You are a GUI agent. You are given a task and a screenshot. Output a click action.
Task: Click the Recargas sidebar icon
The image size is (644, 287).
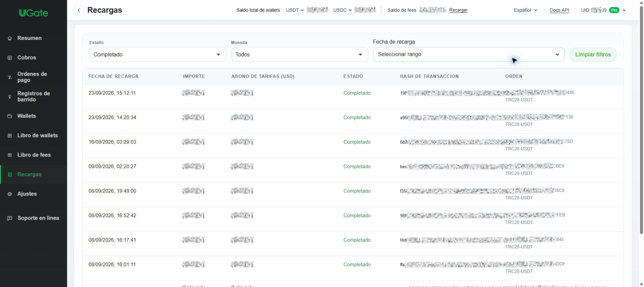tap(10, 175)
